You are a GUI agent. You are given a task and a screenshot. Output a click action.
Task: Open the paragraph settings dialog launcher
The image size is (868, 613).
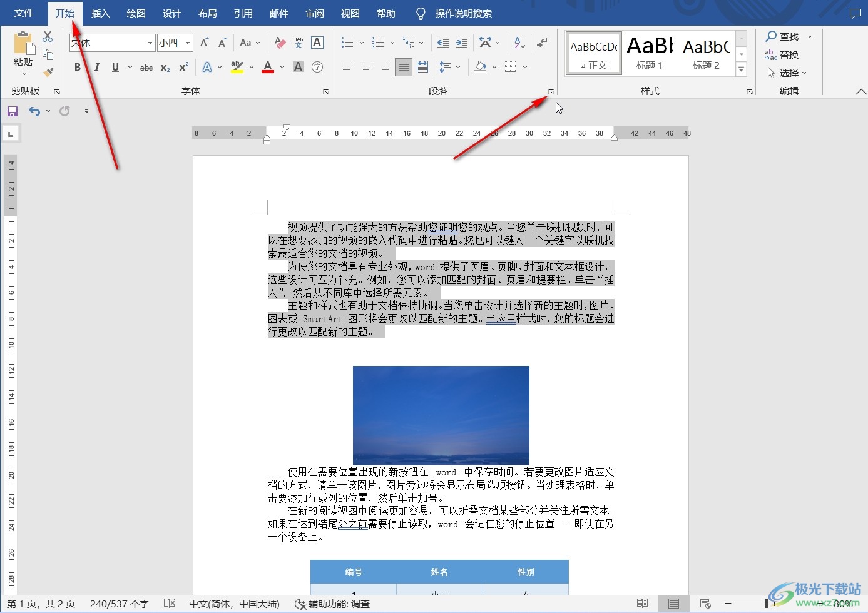click(551, 91)
